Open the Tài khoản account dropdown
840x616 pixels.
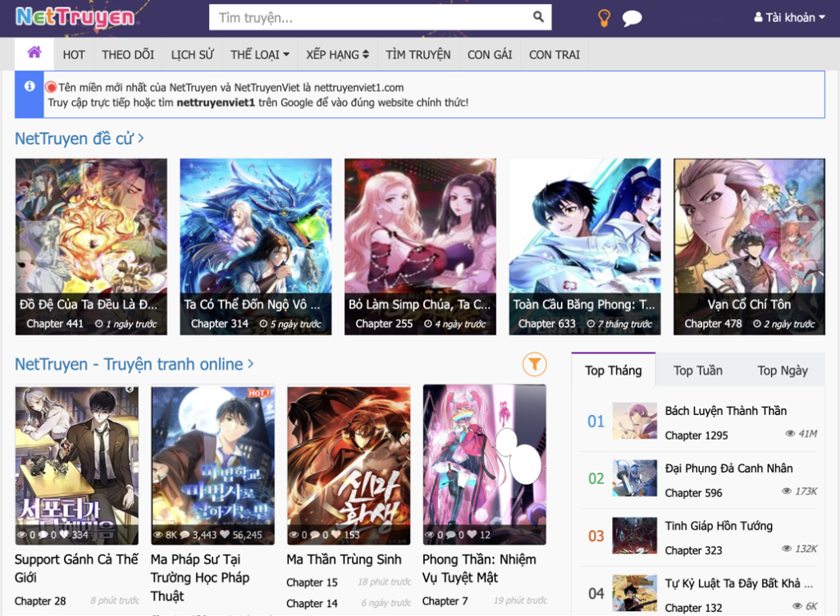(x=789, y=17)
